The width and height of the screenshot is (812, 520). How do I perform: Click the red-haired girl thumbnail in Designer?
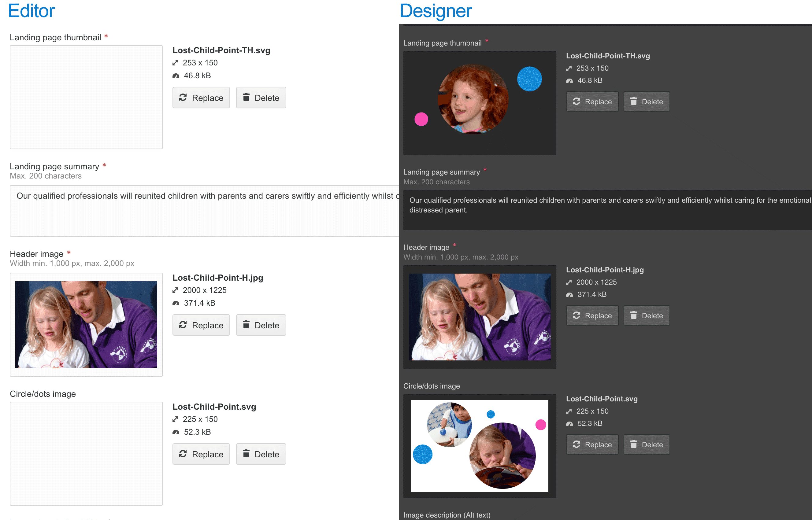tap(473, 99)
